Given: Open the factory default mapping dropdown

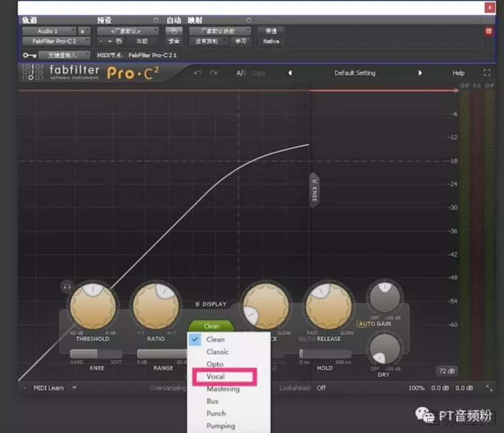Looking at the screenshot, I should click(x=220, y=31).
